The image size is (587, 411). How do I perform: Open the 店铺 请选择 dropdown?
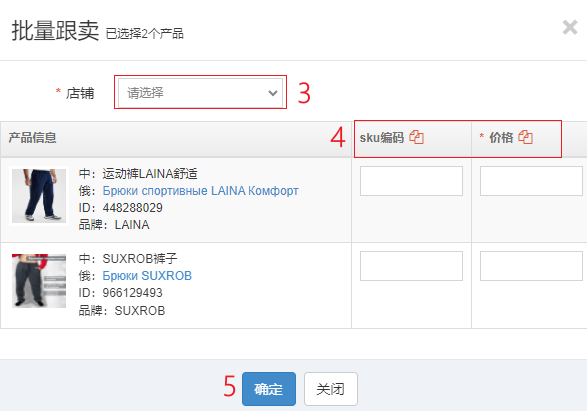point(200,93)
